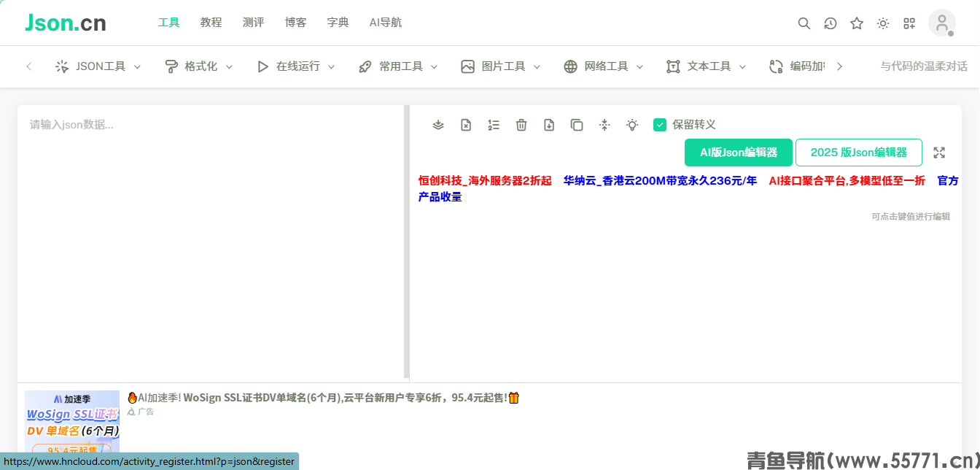Click the 保留转义 label text
Image resolution: width=980 pixels, height=470 pixels.
click(694, 125)
